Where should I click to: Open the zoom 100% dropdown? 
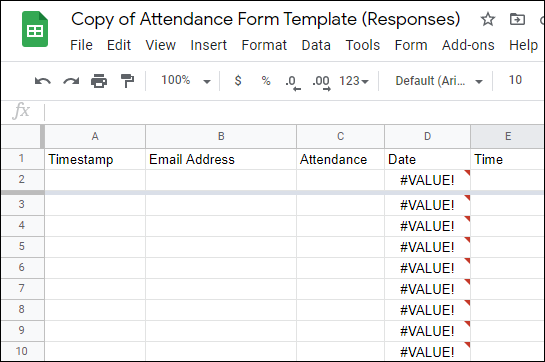point(186,81)
